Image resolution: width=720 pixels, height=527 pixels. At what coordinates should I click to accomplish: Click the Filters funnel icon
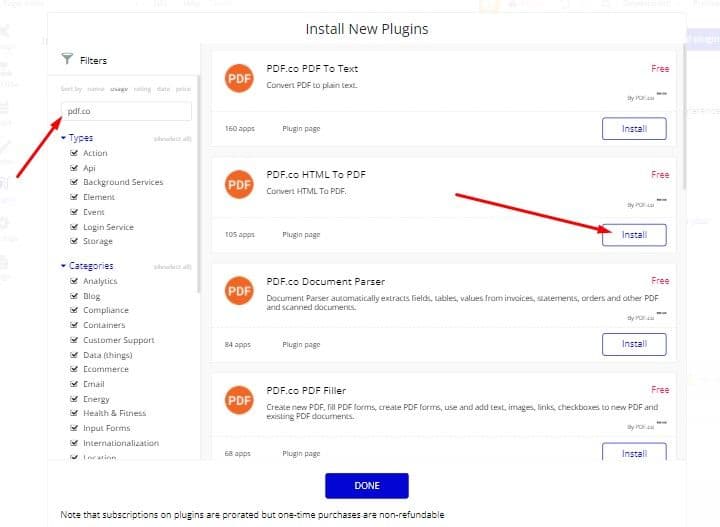click(67, 60)
